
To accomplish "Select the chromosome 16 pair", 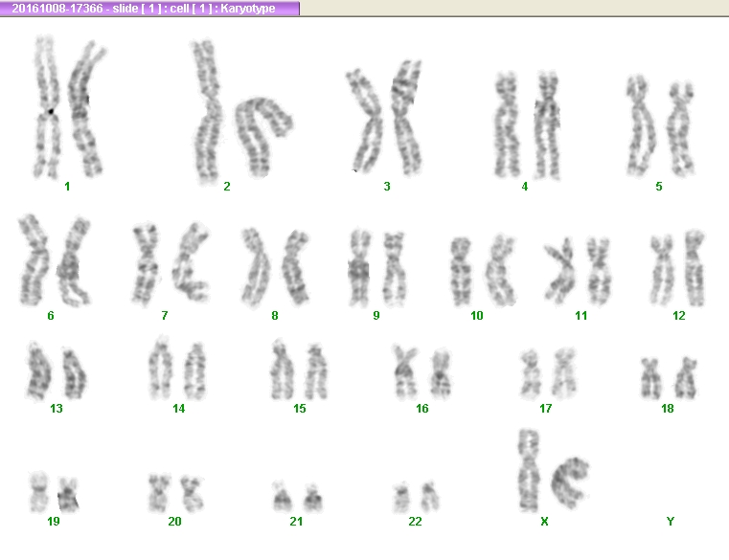I will [x=421, y=372].
